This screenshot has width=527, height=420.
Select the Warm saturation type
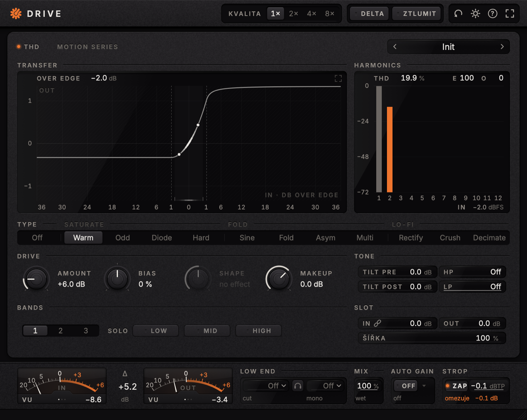pyautogui.click(x=83, y=238)
